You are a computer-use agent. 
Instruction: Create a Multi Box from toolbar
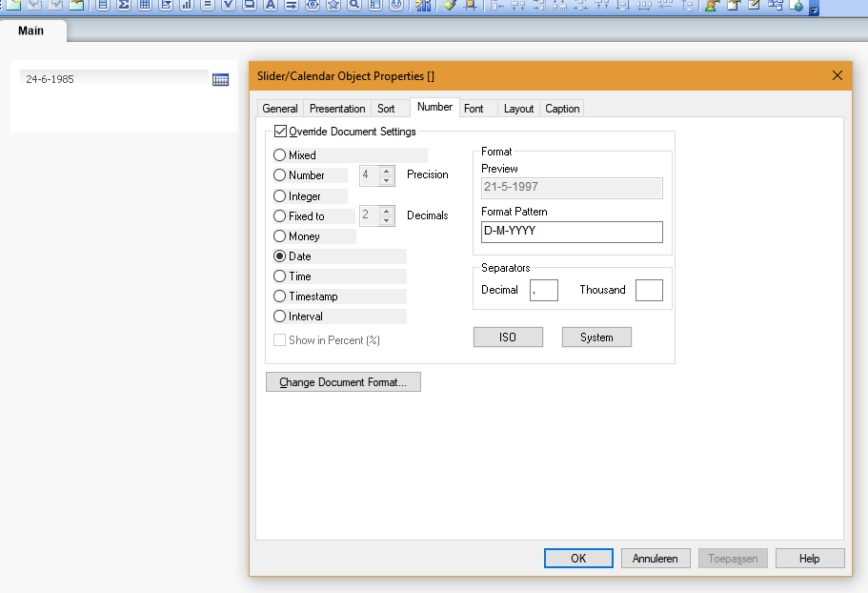tap(166, 5)
